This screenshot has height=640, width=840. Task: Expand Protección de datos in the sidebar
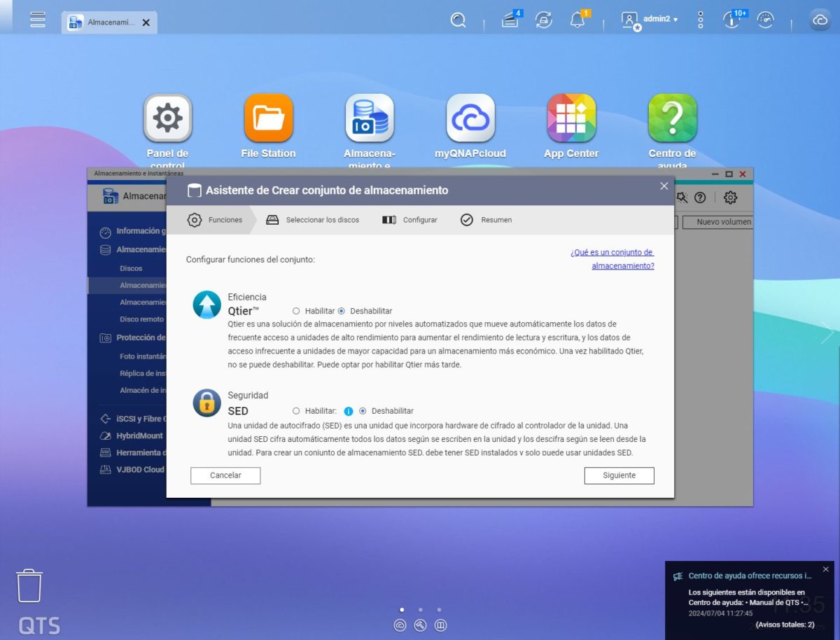click(x=132, y=338)
